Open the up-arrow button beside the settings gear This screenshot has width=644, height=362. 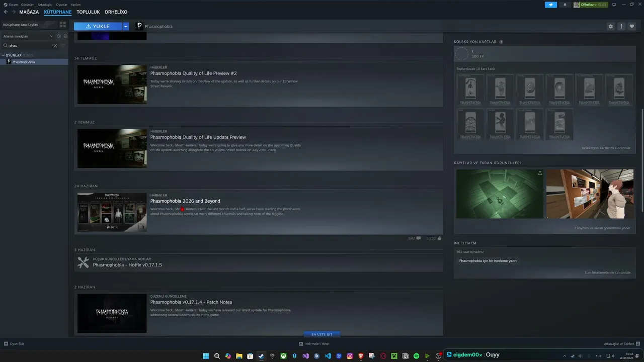coord(621,26)
